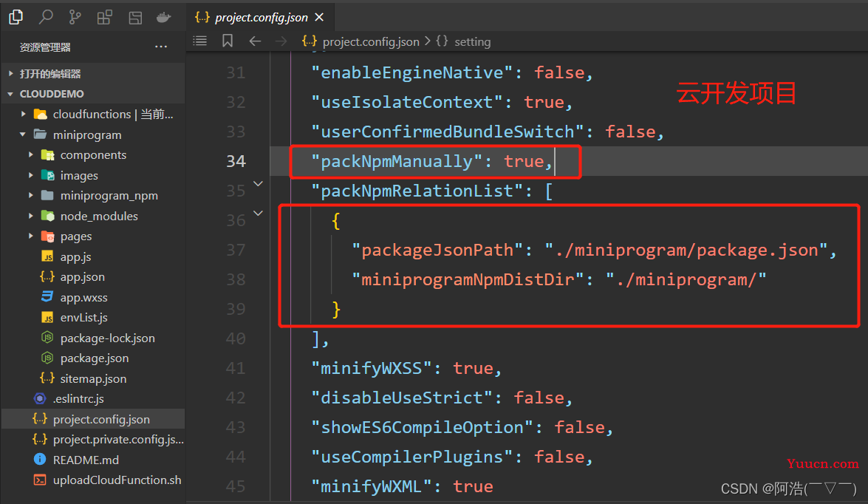Expand the node_modules folder

(x=31, y=216)
